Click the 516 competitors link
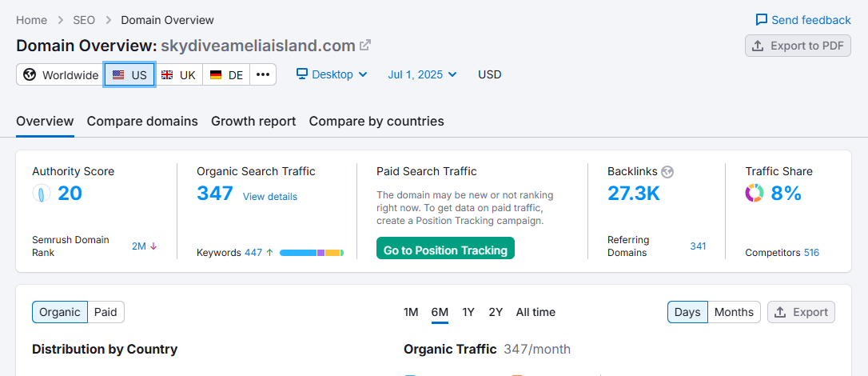Viewport: 868px width, 376px height. tap(811, 253)
